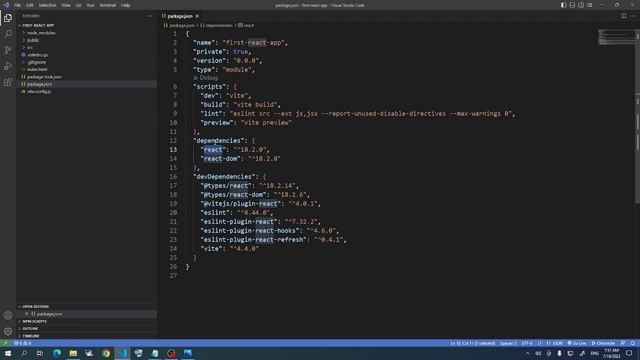Image resolution: width=640 pixels, height=360 pixels.
Task: Open the Search view in activity bar
Action: point(8,34)
